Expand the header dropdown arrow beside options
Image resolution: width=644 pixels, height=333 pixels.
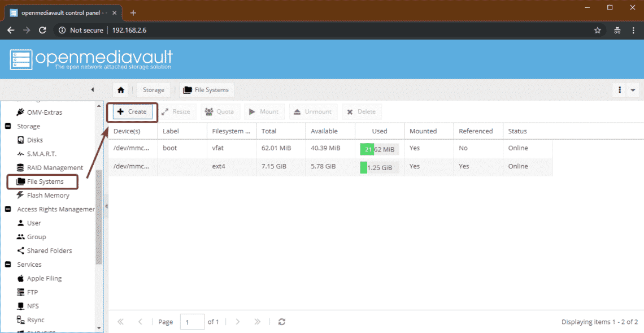[633, 90]
